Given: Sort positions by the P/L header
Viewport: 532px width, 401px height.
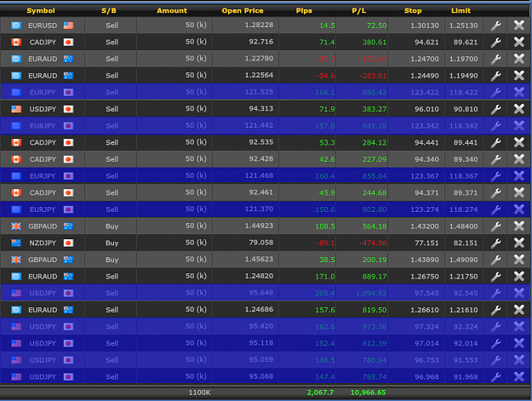Looking at the screenshot, I should point(359,10).
